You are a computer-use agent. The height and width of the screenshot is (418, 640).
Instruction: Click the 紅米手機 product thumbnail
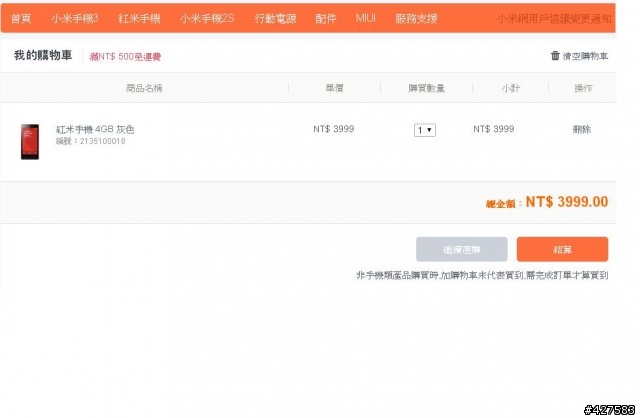30,142
